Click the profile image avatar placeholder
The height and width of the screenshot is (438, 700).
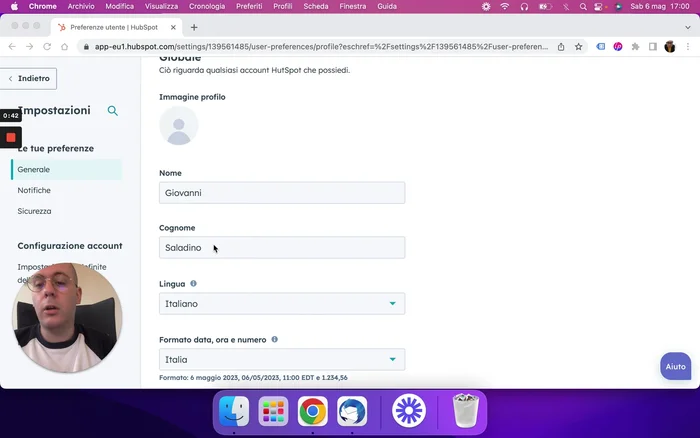[179, 126]
